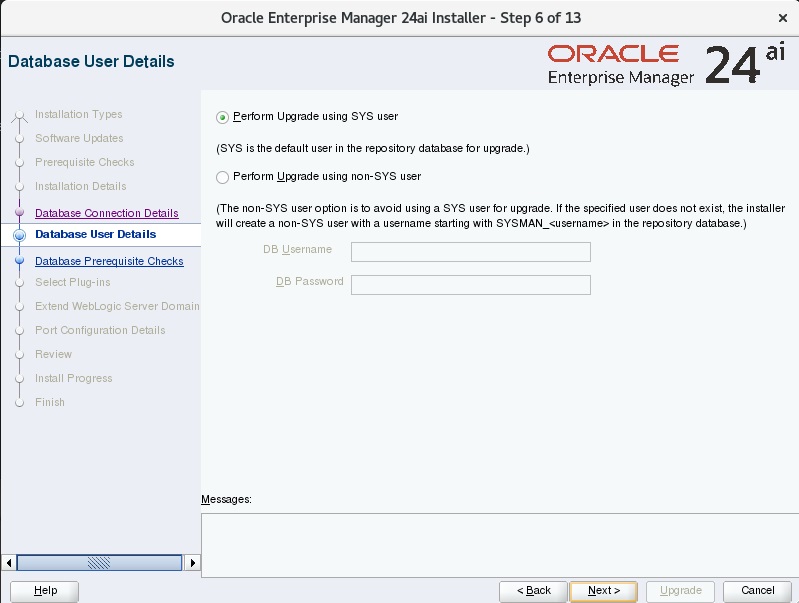Click the Select Plug-ins step label
Viewport: 799px width, 603px height.
(x=72, y=282)
